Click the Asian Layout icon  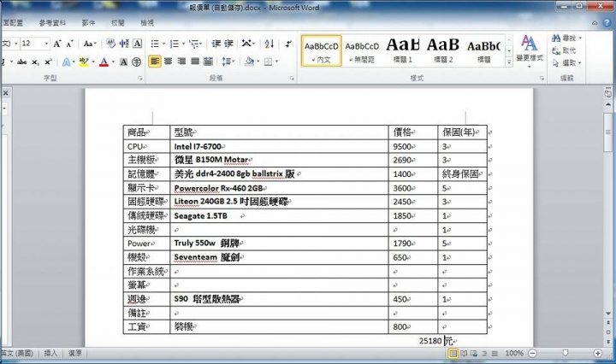click(x=246, y=43)
